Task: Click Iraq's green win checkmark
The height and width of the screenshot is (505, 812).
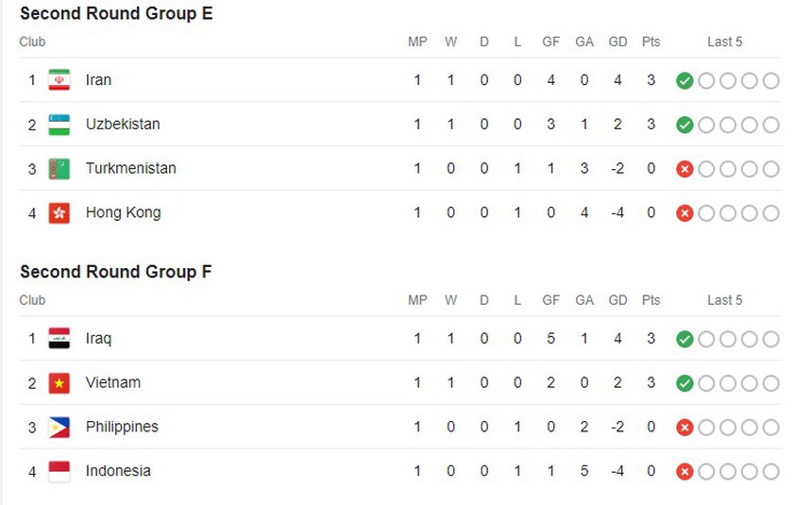Action: [685, 340]
